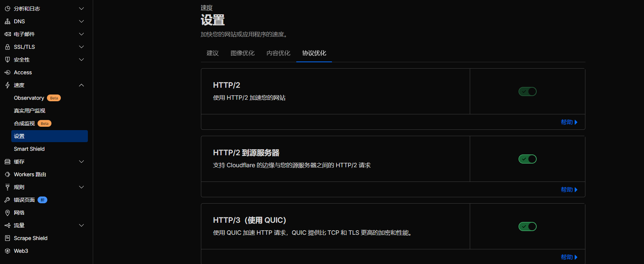Click the DNS network icon in sidebar
The width and height of the screenshot is (644, 264).
(x=7, y=21)
